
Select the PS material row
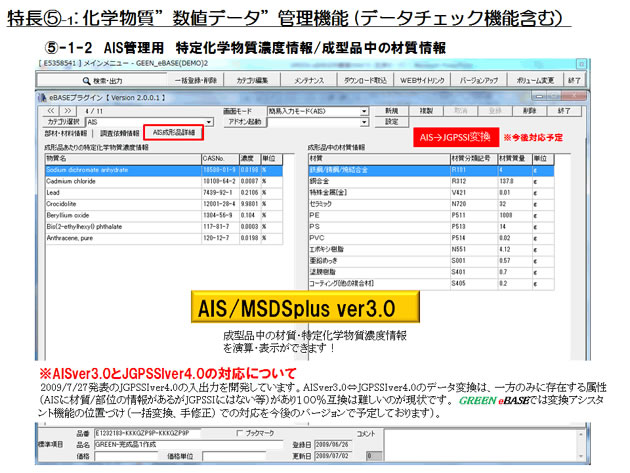pos(431,227)
